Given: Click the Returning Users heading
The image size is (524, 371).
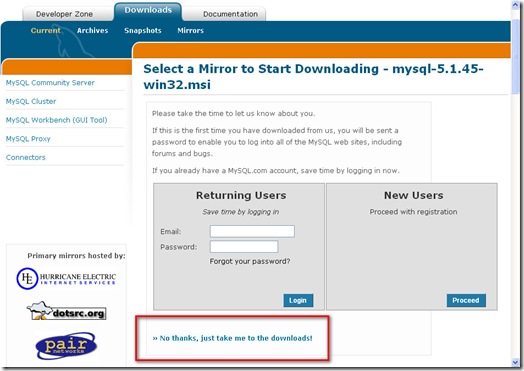Looking at the screenshot, I should click(241, 195).
